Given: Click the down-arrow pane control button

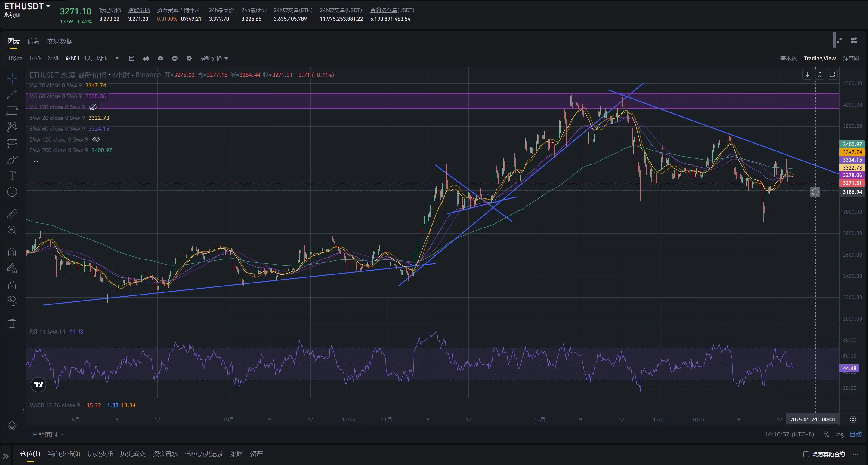Looking at the screenshot, I should [x=807, y=75].
